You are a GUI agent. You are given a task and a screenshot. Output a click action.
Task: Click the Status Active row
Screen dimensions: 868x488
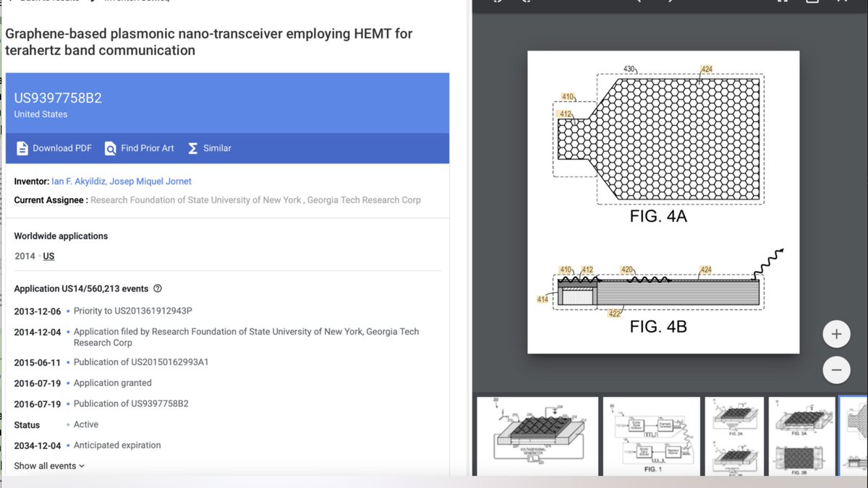[x=56, y=425]
